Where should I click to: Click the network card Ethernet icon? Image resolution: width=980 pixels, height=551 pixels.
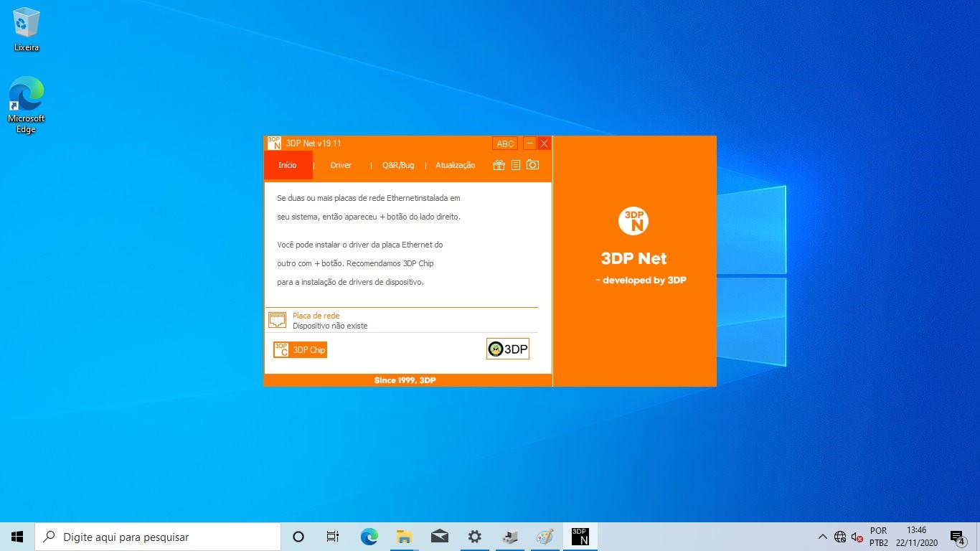pos(277,320)
